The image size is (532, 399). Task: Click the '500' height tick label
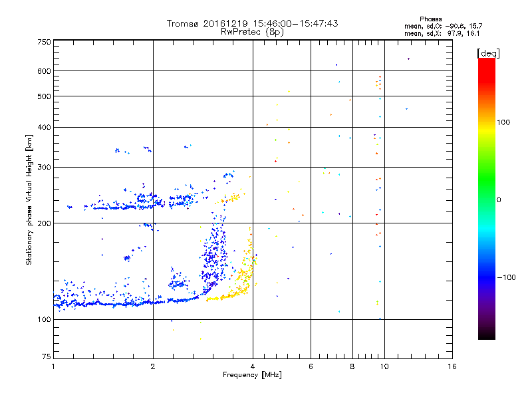(44, 96)
